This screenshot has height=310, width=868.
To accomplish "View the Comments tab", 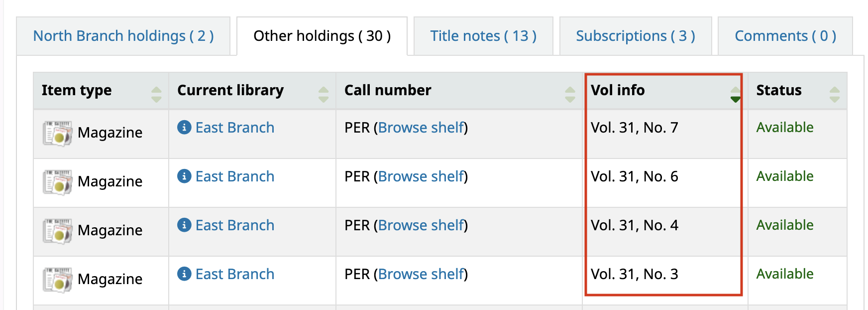I will pos(785,36).
